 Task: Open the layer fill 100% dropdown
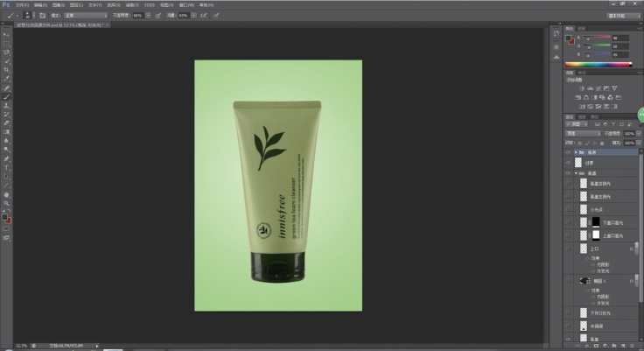[x=639, y=143]
